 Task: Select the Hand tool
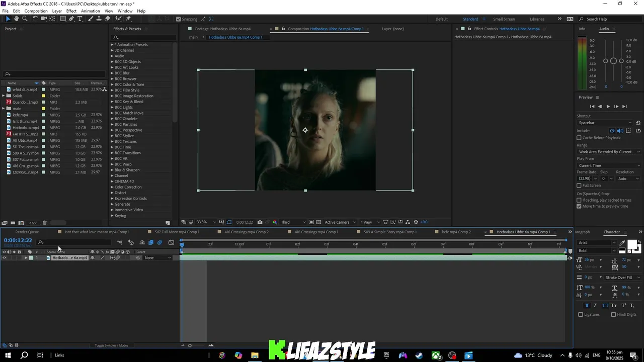click(16, 19)
